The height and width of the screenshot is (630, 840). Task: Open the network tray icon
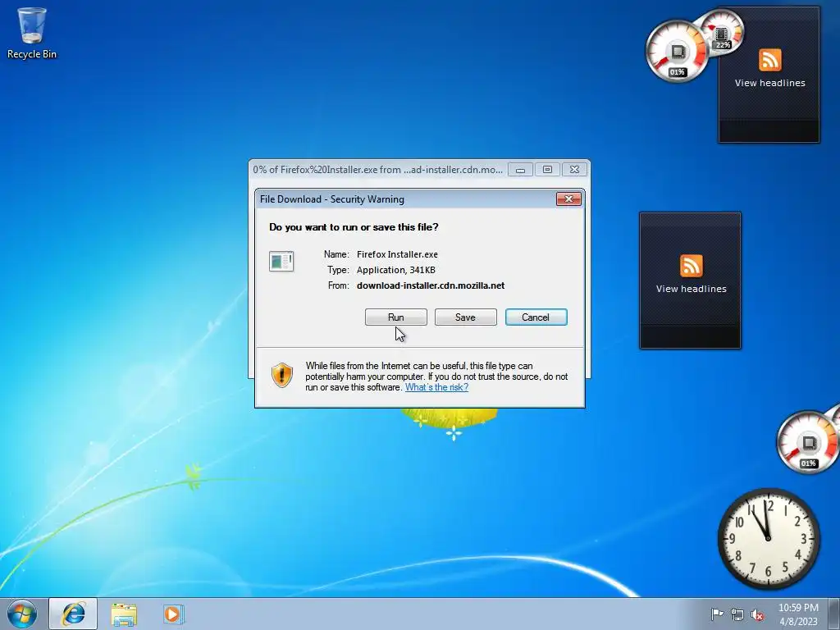[x=737, y=614]
